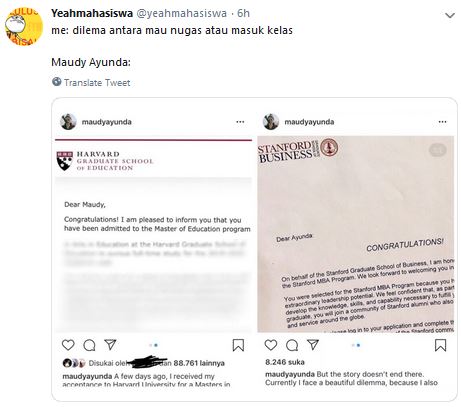View the Stanford Business letter image
This screenshot has width=461, height=407.
[355, 234]
